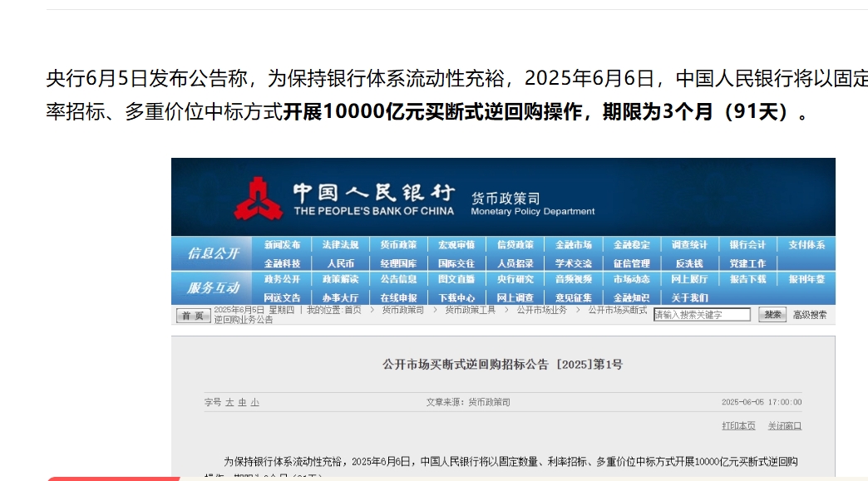Open the 金融稳定 menu item
868x481 pixels.
[632, 245]
